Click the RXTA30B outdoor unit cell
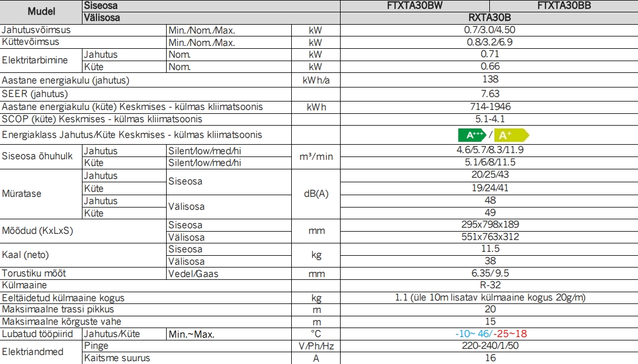The image size is (638, 364). point(489,18)
